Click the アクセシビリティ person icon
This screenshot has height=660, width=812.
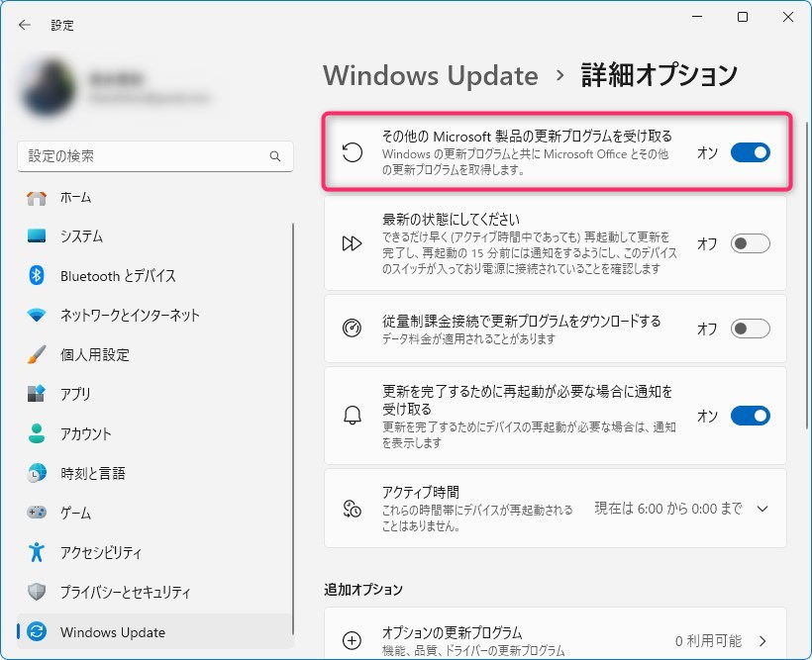pos(37,552)
